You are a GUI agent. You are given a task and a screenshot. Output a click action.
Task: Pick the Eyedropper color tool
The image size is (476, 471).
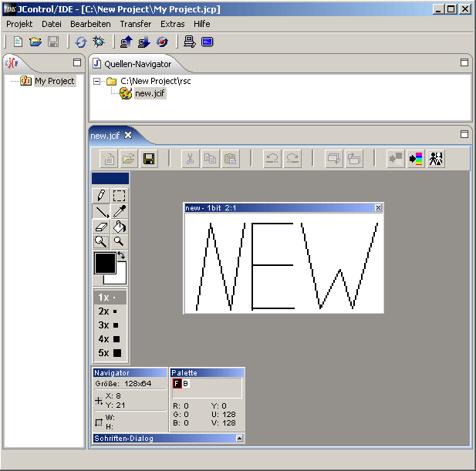119,211
